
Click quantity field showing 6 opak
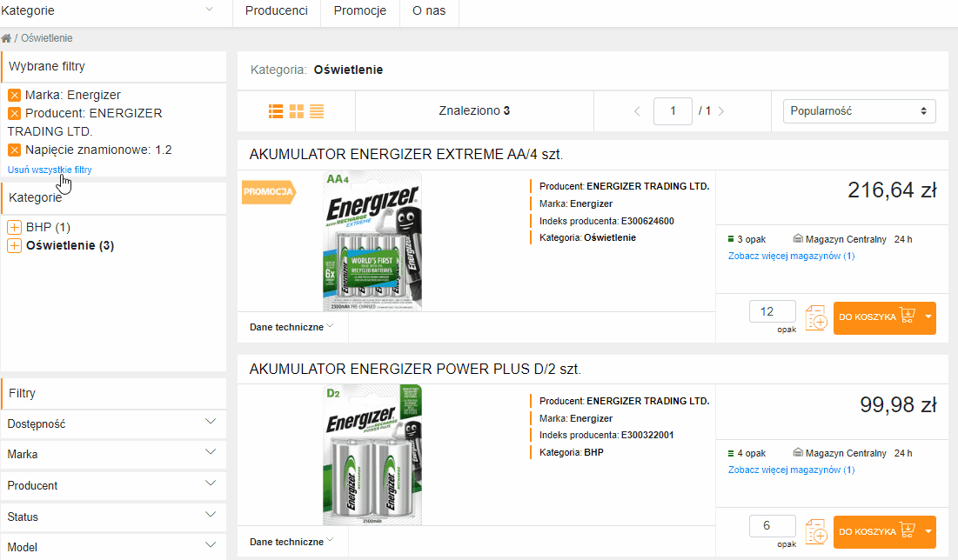coord(773,526)
